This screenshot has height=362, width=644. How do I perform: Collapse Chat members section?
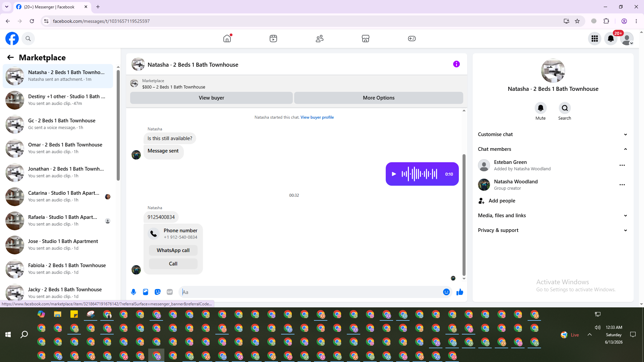[x=553, y=149]
